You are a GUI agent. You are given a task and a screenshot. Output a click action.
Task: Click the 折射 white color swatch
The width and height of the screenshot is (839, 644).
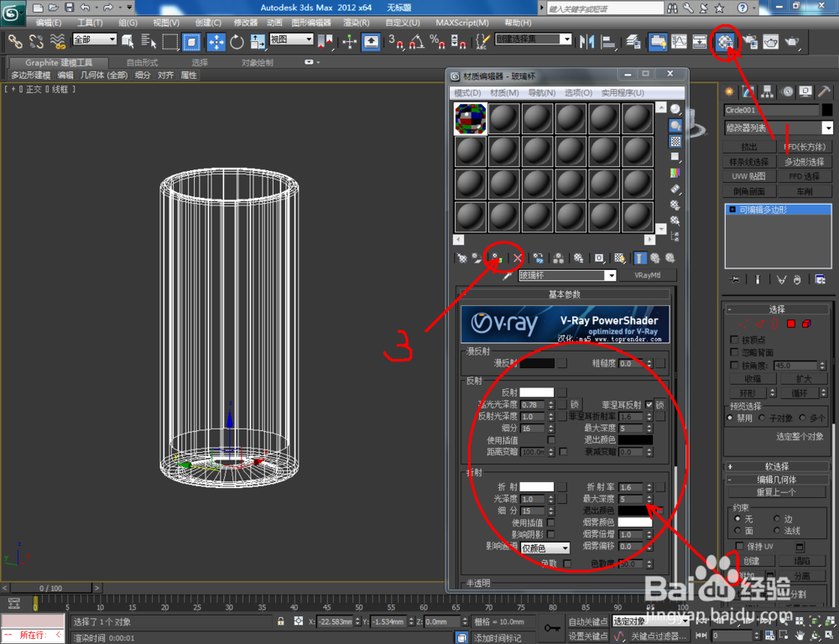537,486
